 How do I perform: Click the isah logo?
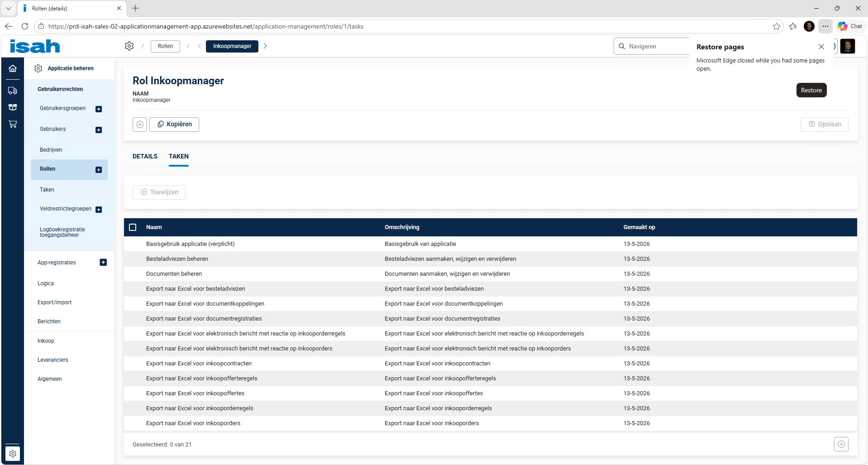(x=35, y=46)
